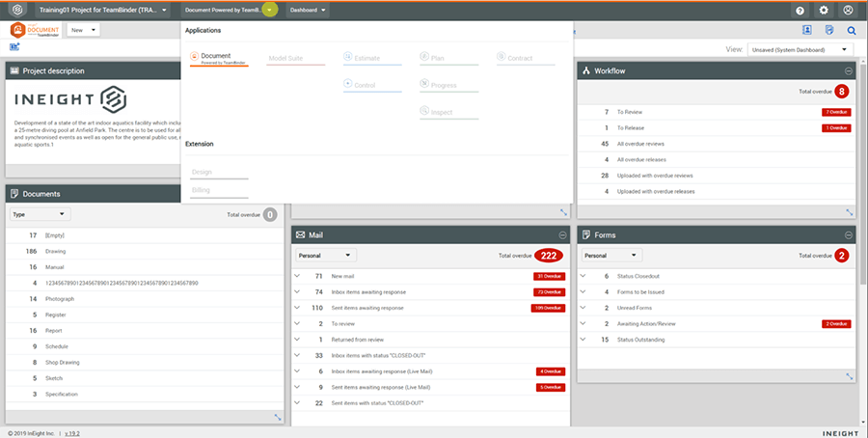Click the Plan application icon
Viewport: 868px width, 438px height.
pos(424,57)
